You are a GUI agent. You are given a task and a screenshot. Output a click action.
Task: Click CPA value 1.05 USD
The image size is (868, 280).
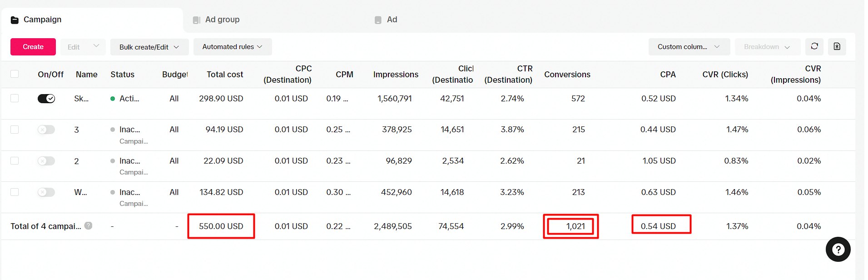(659, 160)
